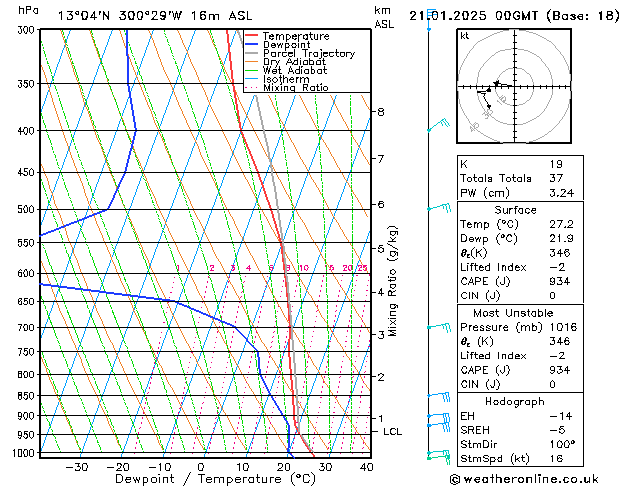The width and height of the screenshot is (629, 486).
Task: Click the Surface Lifted Index value -2
Action: click(557, 267)
